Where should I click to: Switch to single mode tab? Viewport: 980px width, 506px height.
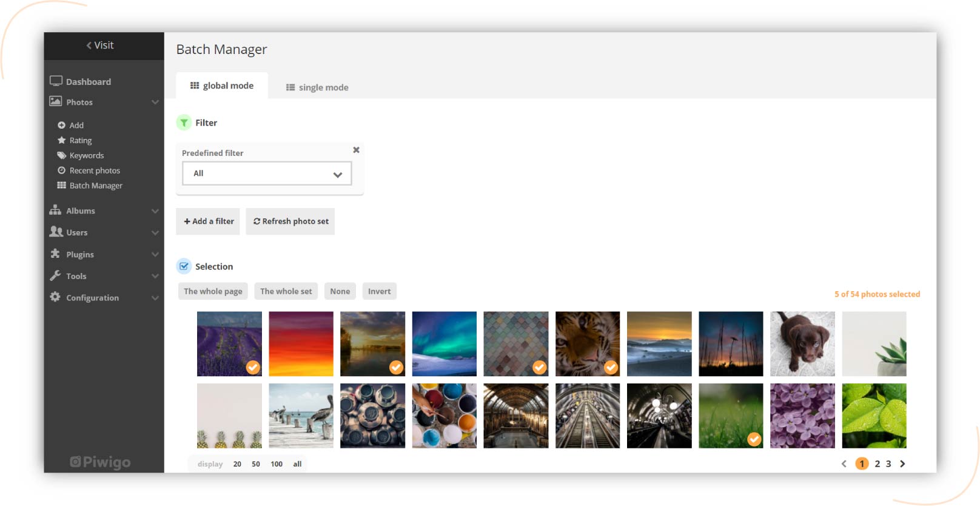coord(317,87)
